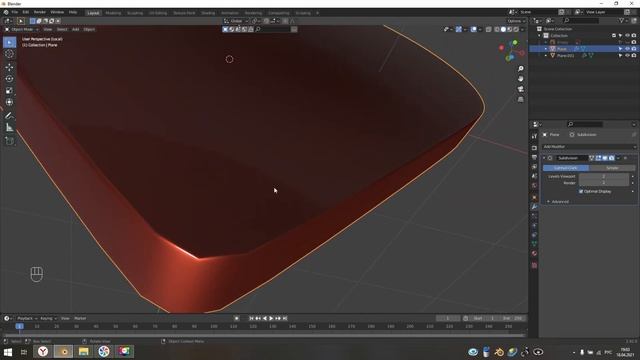
Task: Disable Plane in renders camera icon
Action: click(x=634, y=49)
